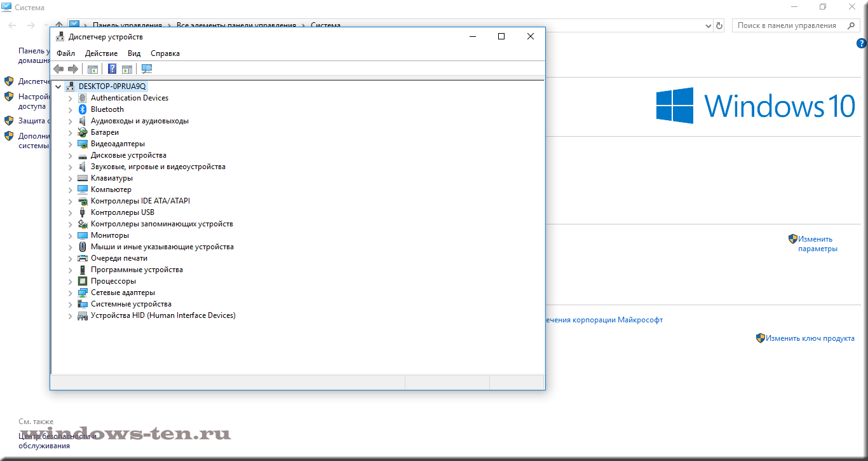Expand Контроллеры запоминающих устройств
Viewport: 868px width, 461px height.
[x=71, y=224]
